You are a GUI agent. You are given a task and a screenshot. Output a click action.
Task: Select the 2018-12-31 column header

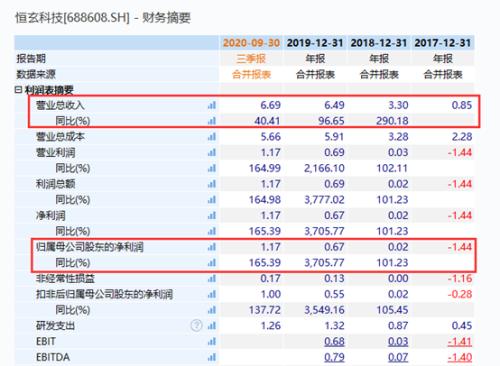[379, 43]
